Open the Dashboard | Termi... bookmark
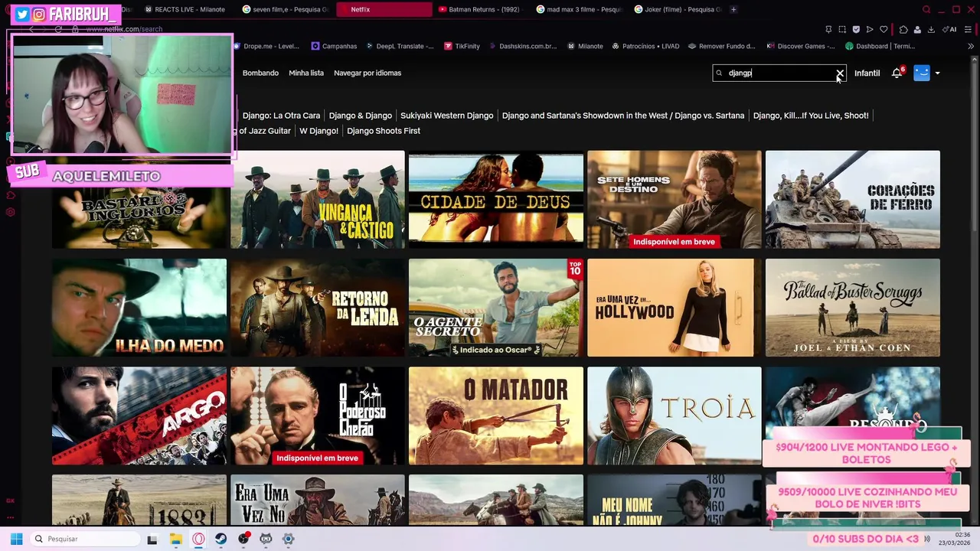Image resolution: width=980 pixels, height=551 pixels. point(880,46)
